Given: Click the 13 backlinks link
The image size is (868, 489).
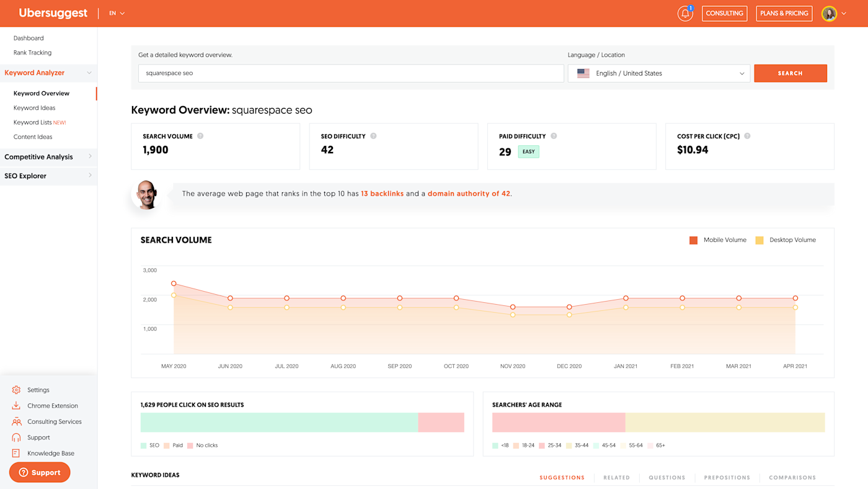Looking at the screenshot, I should coord(382,194).
